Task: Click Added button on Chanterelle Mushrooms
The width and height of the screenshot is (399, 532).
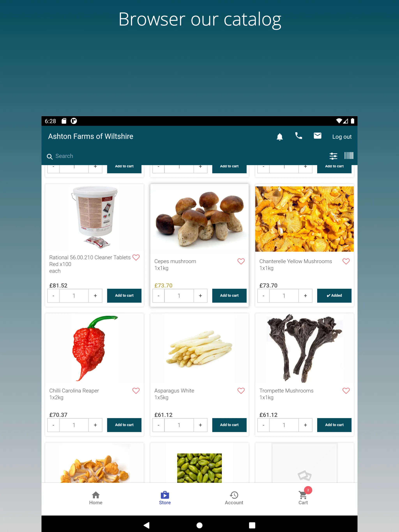Action: 334,295
